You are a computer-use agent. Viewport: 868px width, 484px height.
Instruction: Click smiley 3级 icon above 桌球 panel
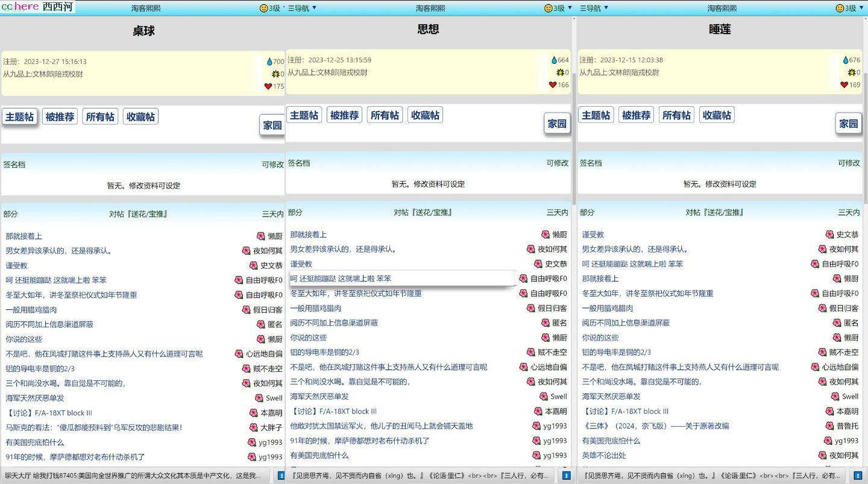[263, 8]
